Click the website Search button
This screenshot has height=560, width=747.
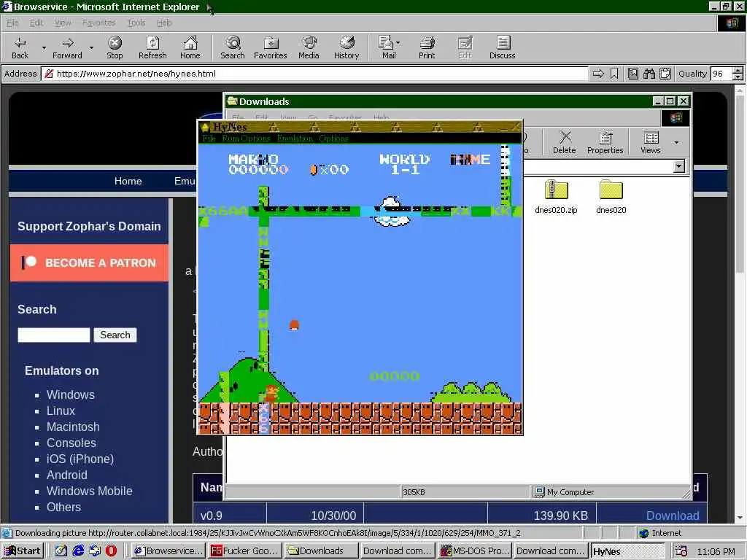(x=115, y=335)
